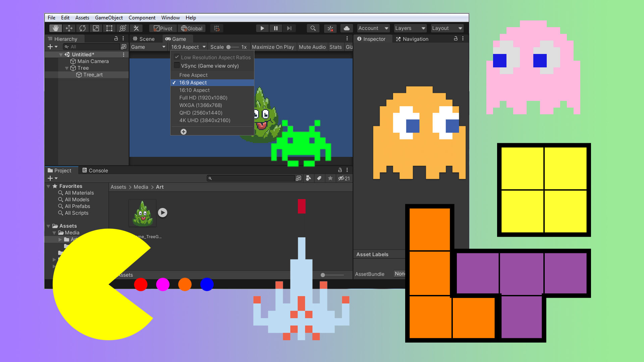Enable VSync (Game view only)
644x362 pixels.
click(x=177, y=65)
